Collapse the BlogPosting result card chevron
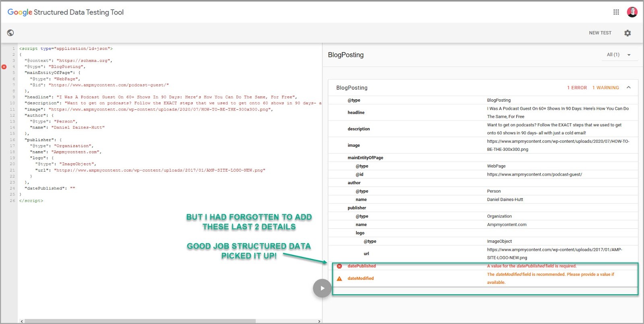Screen dimensions: 644x324 (628, 88)
